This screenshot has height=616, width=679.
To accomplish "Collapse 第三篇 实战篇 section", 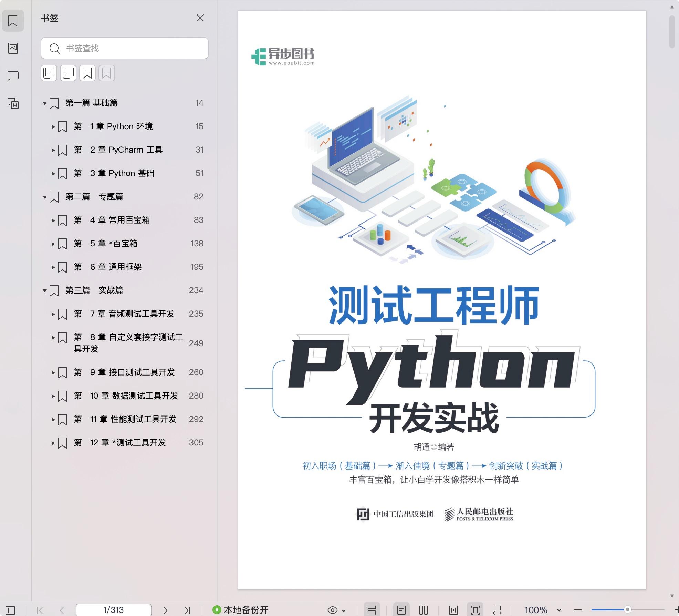I will tap(45, 290).
